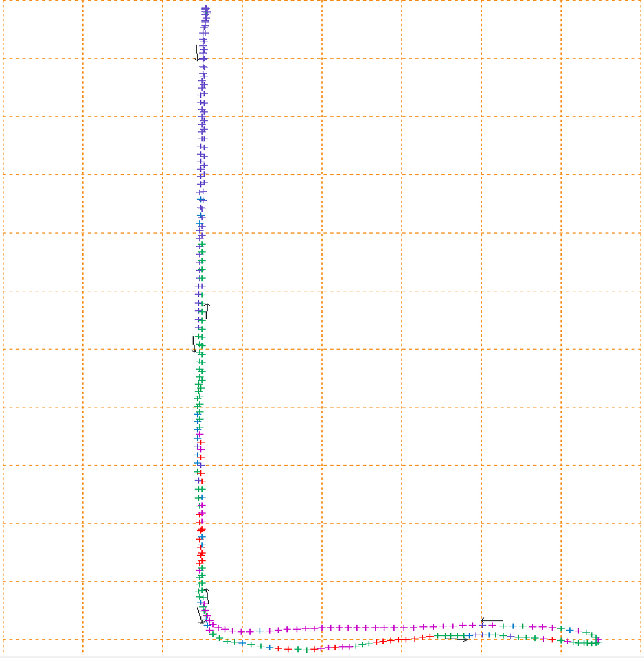Click the gray strip beneath the plot area
This screenshot has width=644, height=658.
(322, 657)
